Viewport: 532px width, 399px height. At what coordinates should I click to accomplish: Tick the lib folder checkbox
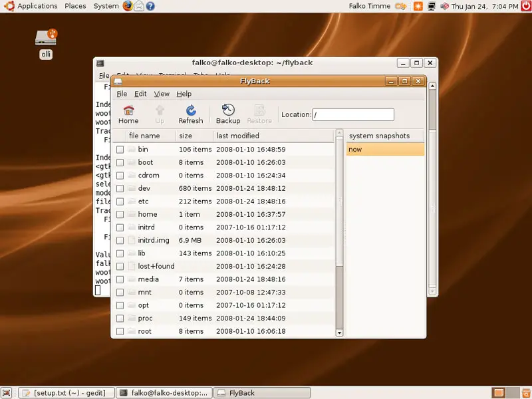(120, 253)
